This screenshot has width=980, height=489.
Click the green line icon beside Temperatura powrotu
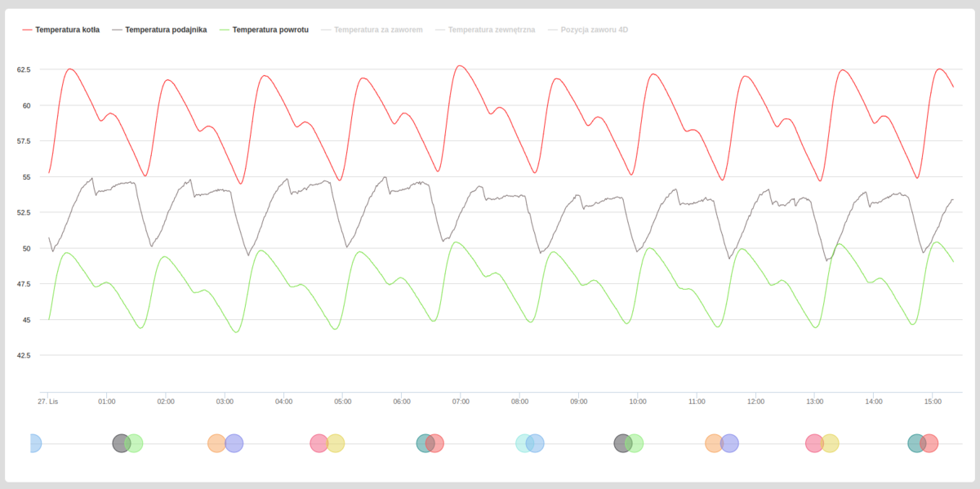pos(225,29)
